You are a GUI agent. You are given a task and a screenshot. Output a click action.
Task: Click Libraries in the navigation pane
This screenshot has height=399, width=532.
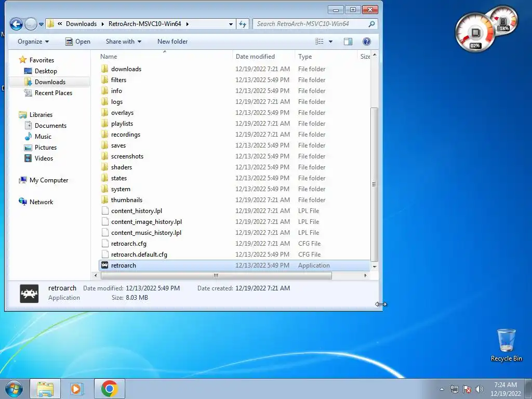pos(41,115)
